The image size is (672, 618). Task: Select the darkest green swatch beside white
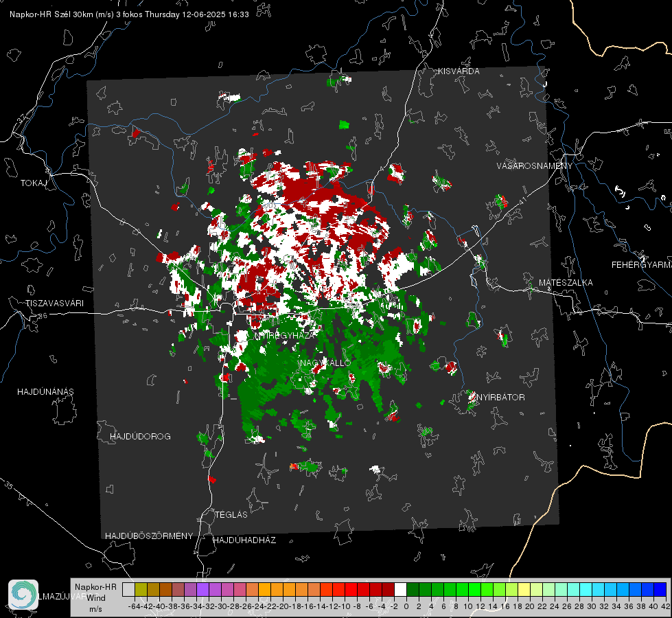tap(413, 589)
